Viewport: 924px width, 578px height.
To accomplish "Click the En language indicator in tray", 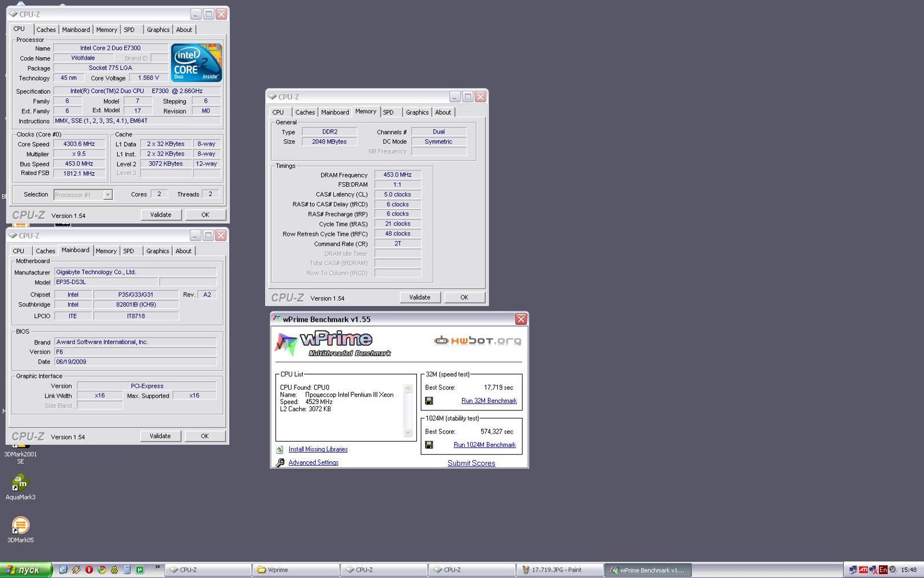I will pos(883,570).
